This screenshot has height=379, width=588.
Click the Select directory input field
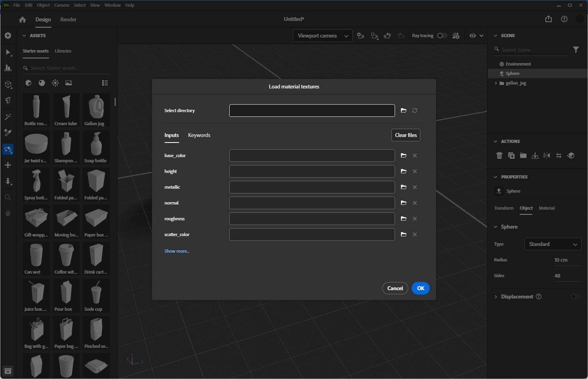312,111
